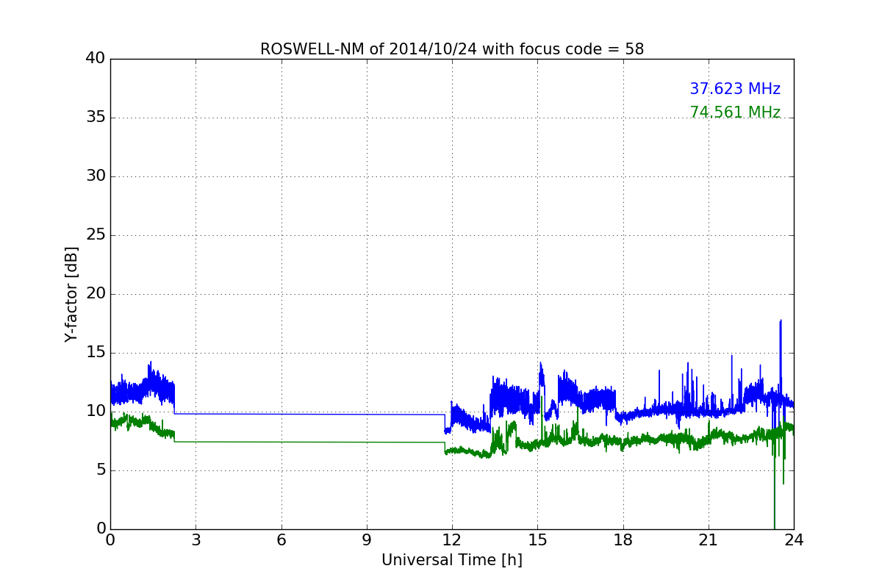Select the '74.561 MHz' legend label
882x588 pixels.
pos(735,112)
